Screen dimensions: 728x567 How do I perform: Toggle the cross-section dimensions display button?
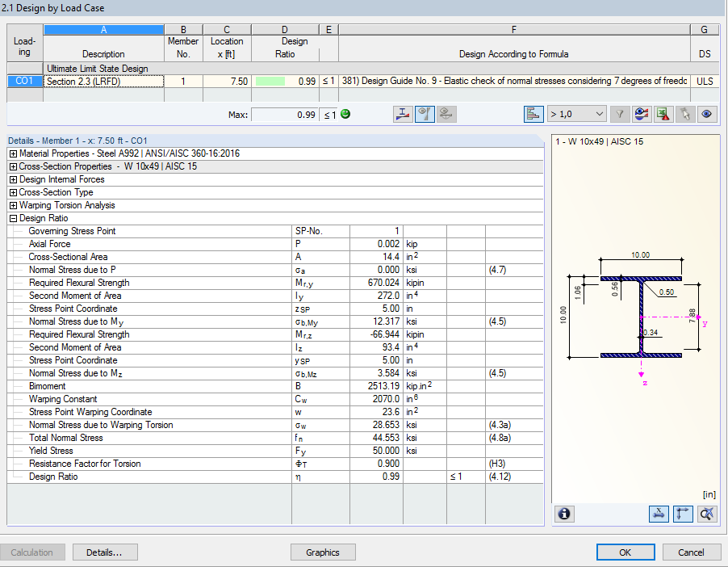tap(659, 514)
